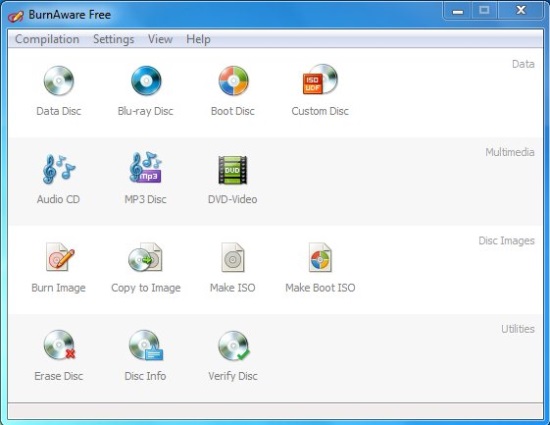
Task: Open the Help menu
Action: 199,39
